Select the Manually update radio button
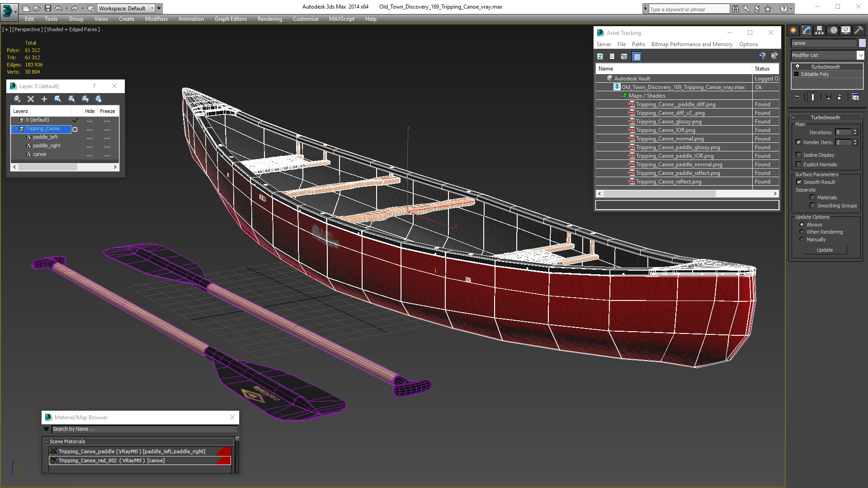 pos(802,239)
